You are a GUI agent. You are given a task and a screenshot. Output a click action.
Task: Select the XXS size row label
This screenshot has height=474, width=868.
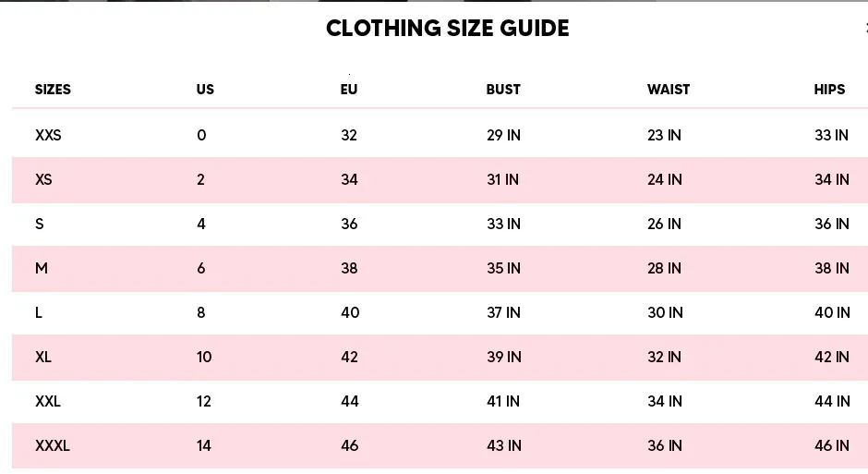pos(48,135)
